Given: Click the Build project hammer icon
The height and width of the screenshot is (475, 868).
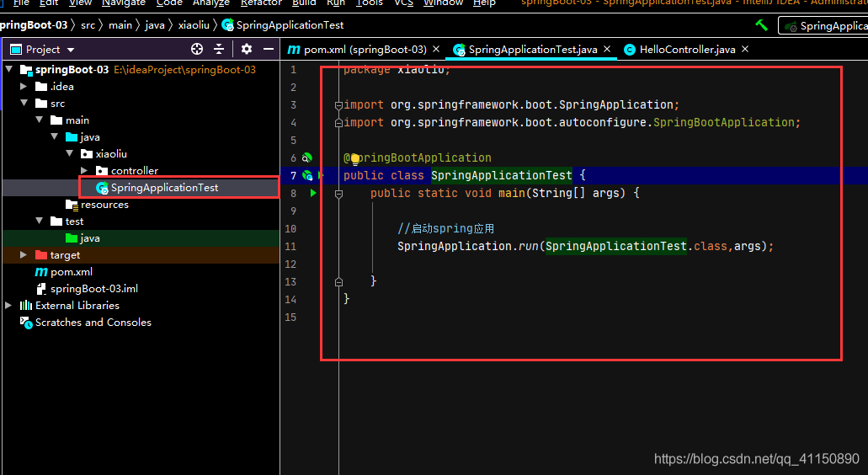Looking at the screenshot, I should pos(762,25).
